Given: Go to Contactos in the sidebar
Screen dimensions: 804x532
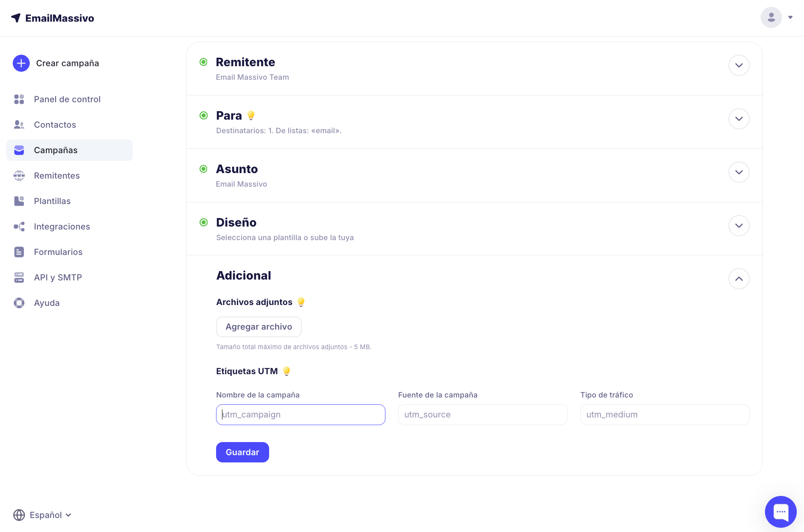Looking at the screenshot, I should (55, 125).
